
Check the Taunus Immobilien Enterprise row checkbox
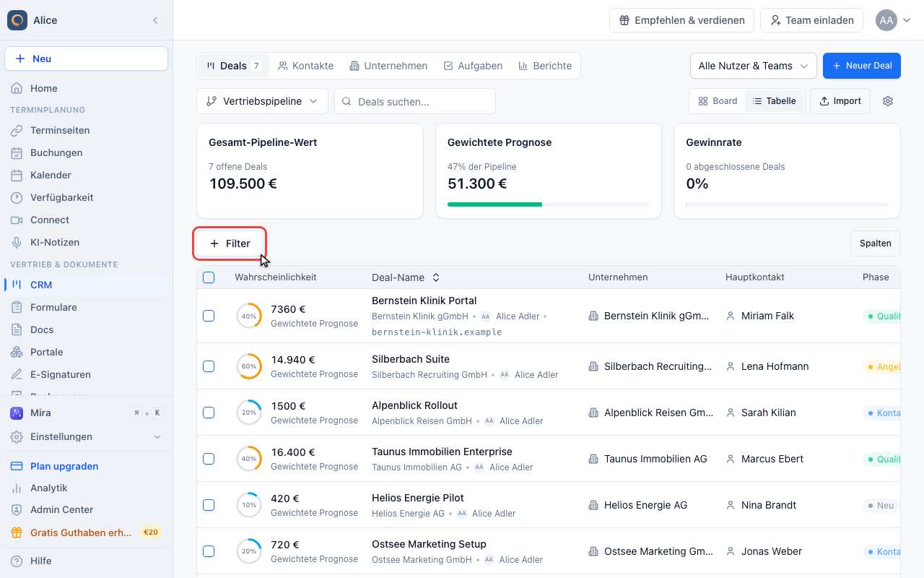pos(209,459)
